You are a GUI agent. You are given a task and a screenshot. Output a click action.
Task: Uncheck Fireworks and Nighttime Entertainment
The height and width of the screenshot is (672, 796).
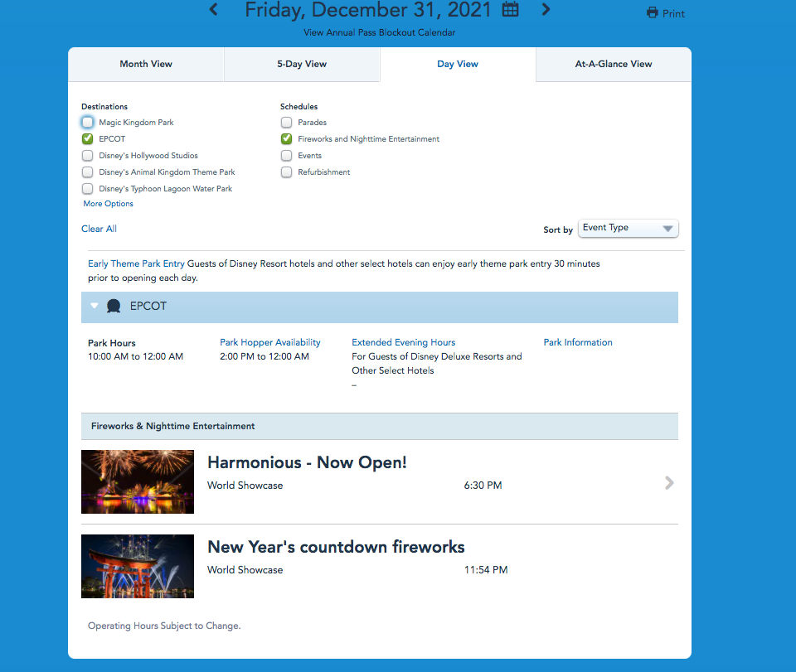pos(287,139)
